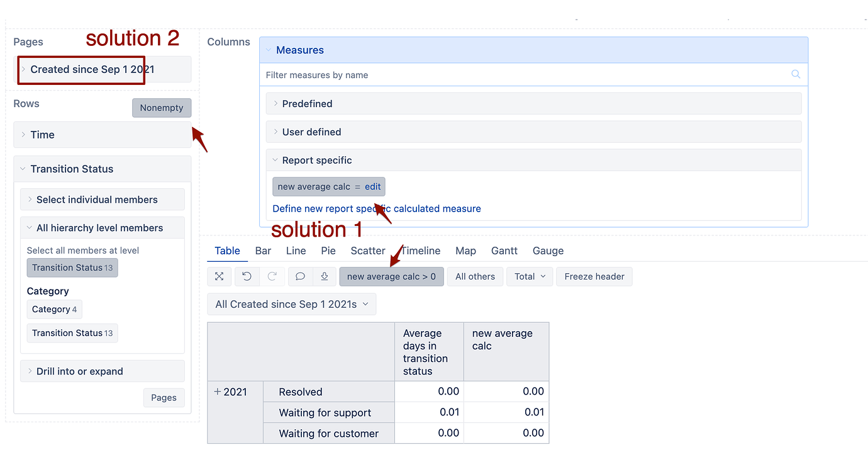Click the redo arrow icon

[272, 276]
